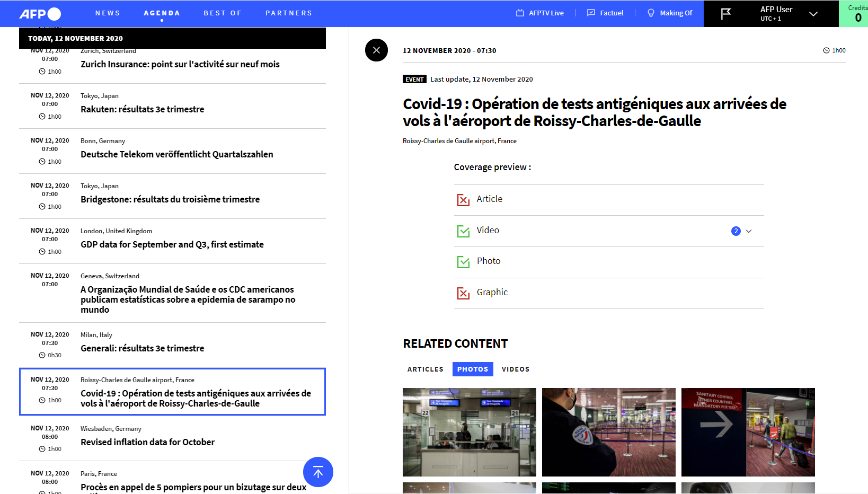Image resolution: width=868 pixels, height=494 pixels.
Task: Click the Graphic unavailable icon
Action: tap(463, 293)
